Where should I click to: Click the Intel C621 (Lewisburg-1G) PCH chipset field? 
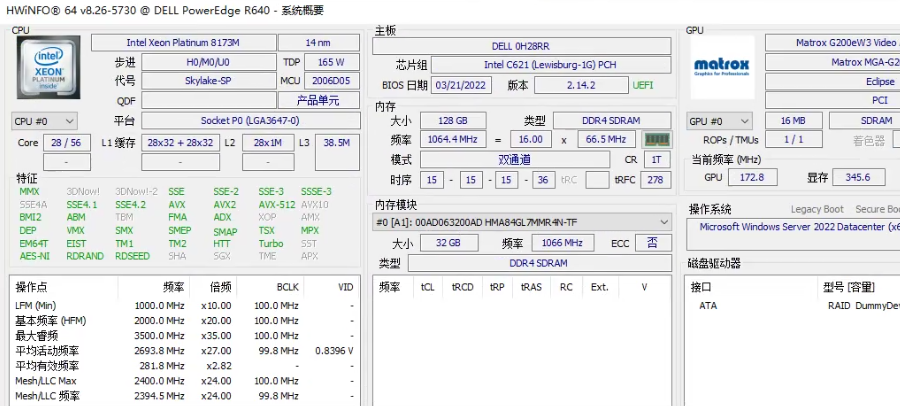pyautogui.click(x=550, y=65)
